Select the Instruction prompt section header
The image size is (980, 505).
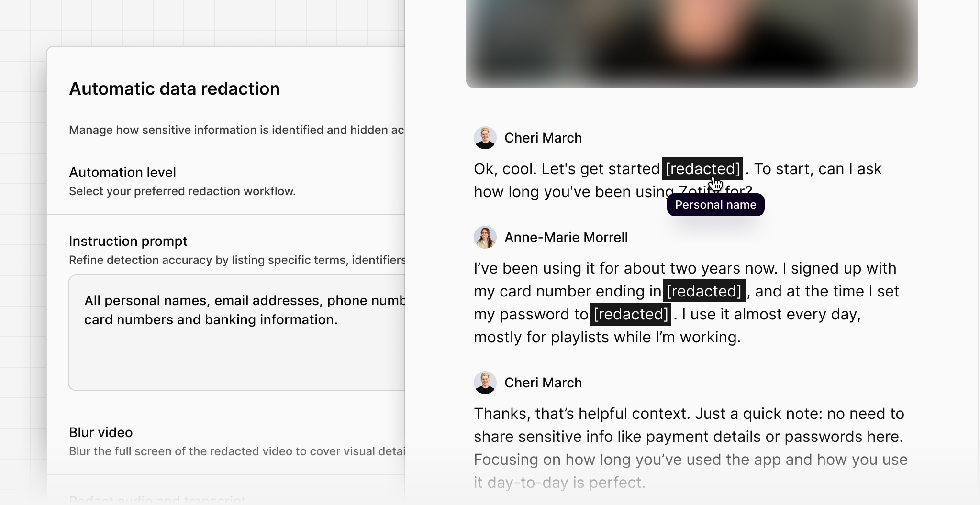128,241
